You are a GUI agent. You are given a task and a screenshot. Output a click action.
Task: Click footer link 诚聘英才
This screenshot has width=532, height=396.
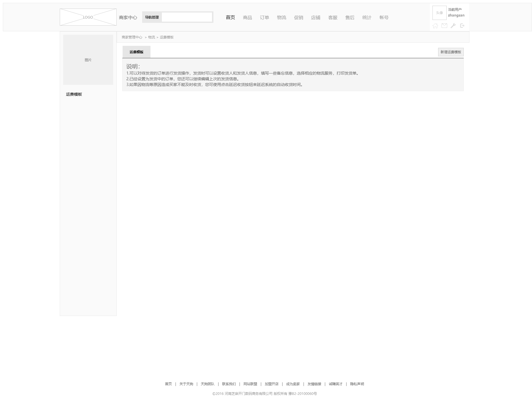point(336,384)
